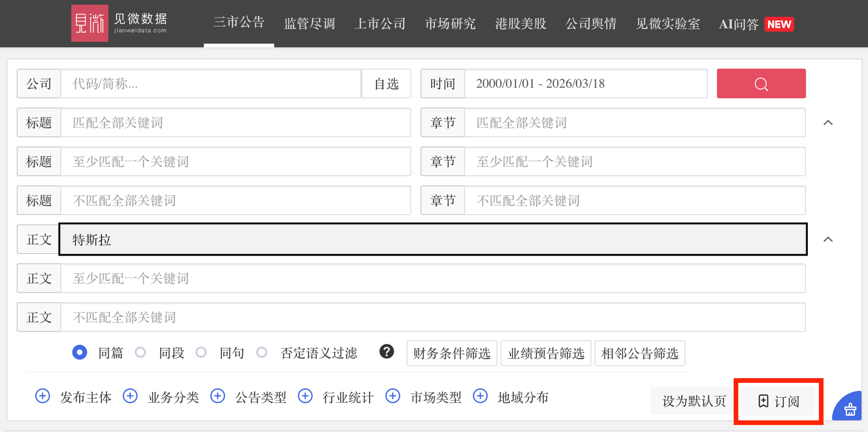
Task: Click the plus icon beside 发布主体
Action: pyautogui.click(x=42, y=396)
